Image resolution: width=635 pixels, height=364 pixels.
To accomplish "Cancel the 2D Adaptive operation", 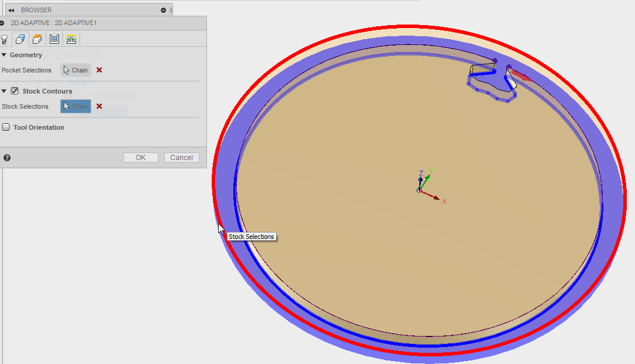I will [x=181, y=157].
